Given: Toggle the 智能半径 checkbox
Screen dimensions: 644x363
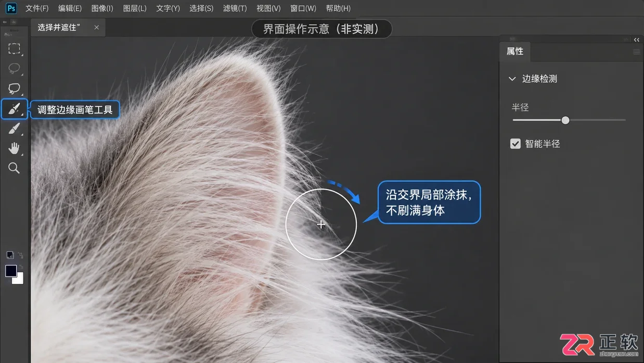Looking at the screenshot, I should 516,144.
